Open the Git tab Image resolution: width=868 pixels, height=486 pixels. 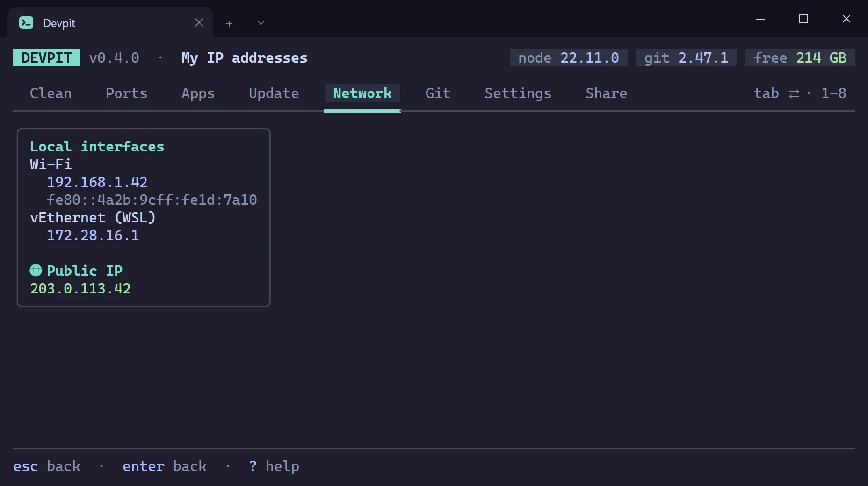[438, 93]
